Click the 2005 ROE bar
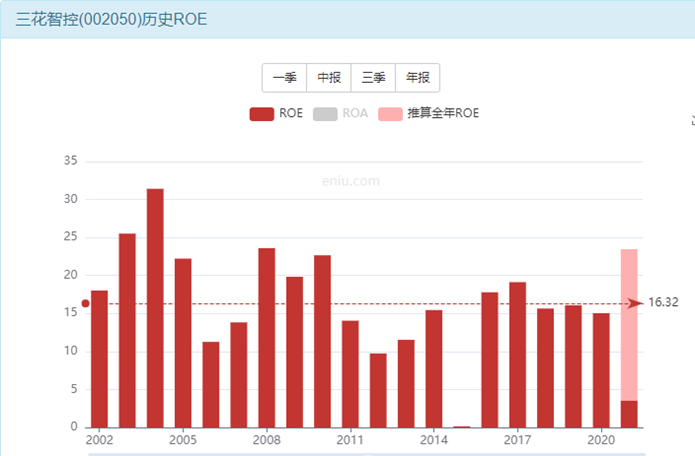This screenshot has height=456, width=695. (183, 343)
